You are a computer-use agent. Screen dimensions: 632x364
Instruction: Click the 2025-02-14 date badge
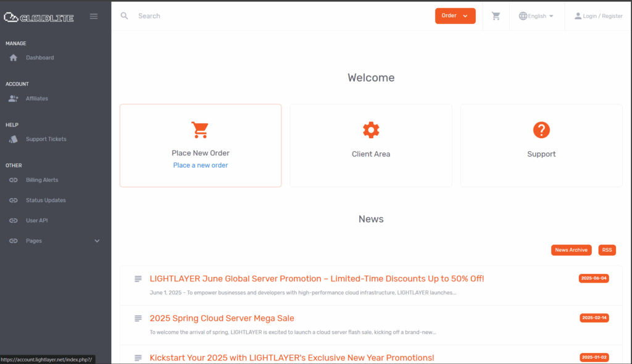pyautogui.click(x=594, y=318)
